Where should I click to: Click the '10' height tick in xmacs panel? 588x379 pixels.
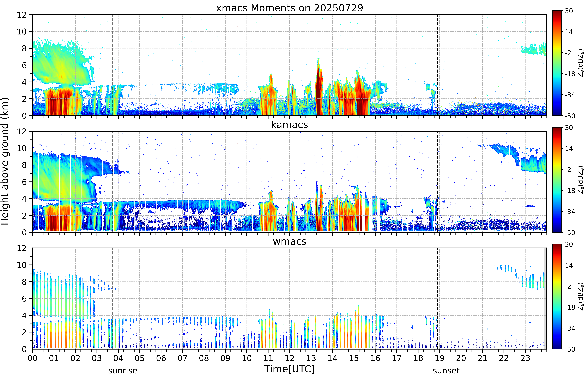point(22,32)
